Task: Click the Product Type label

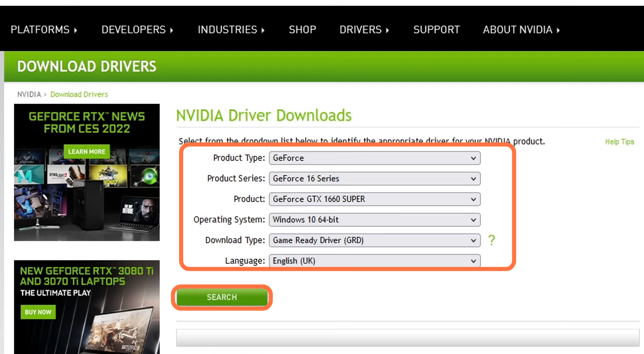Action: click(x=239, y=158)
